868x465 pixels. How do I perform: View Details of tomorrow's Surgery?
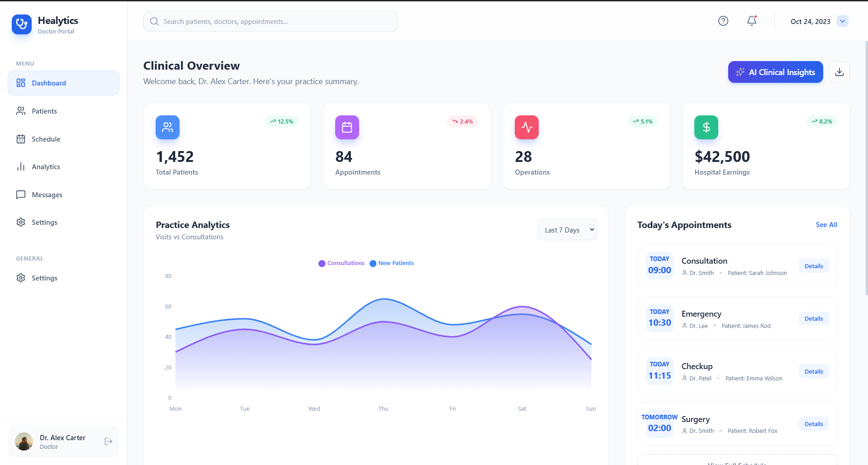click(x=814, y=424)
